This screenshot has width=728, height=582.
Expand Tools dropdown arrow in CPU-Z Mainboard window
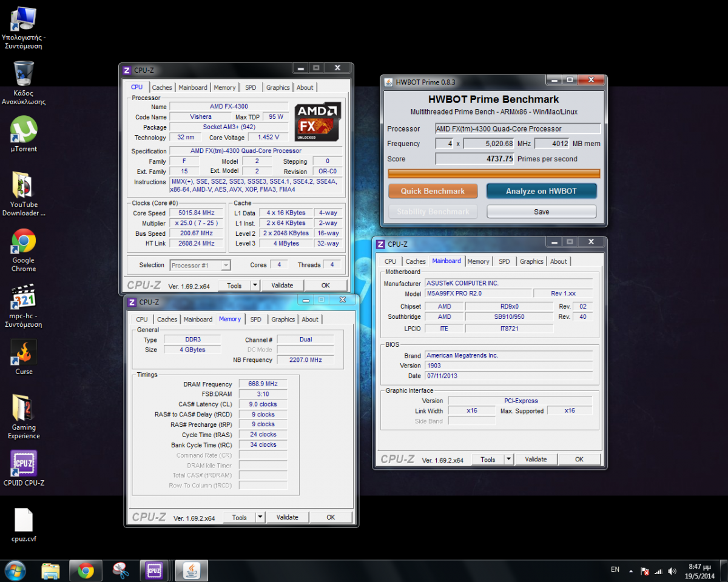click(509, 460)
